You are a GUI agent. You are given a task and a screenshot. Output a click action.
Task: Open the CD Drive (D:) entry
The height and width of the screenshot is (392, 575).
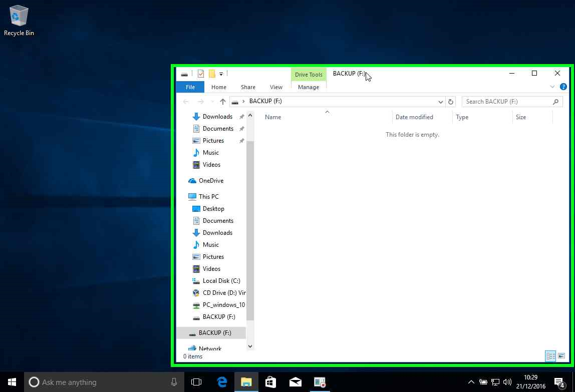click(224, 293)
